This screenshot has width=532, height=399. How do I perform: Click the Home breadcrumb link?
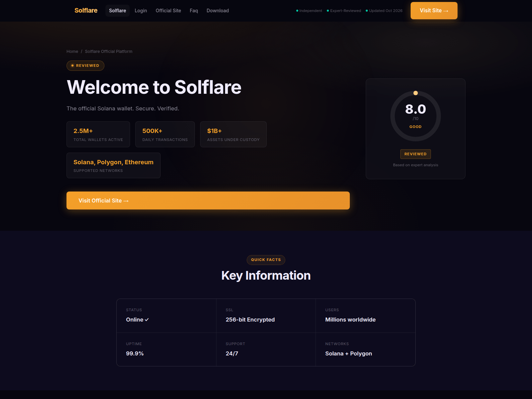point(72,52)
